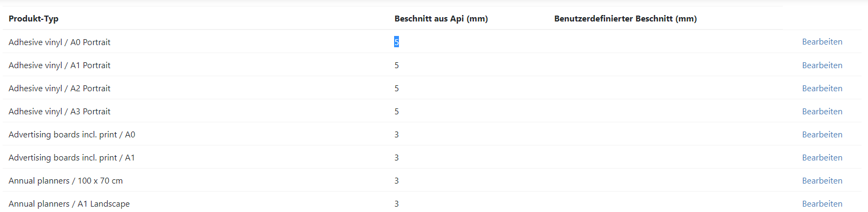Screen dimensions: 868x212
Task: Select the Produkt-Typ column header
Action: coord(34,19)
